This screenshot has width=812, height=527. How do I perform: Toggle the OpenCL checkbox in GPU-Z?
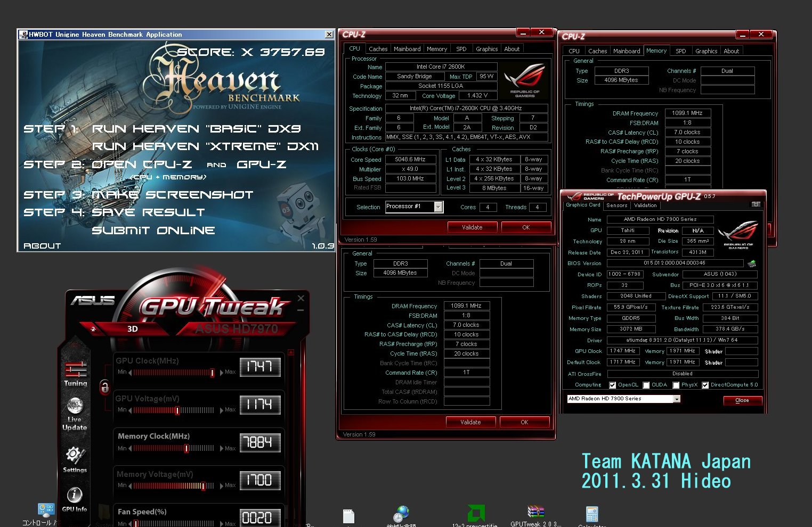[x=613, y=385]
